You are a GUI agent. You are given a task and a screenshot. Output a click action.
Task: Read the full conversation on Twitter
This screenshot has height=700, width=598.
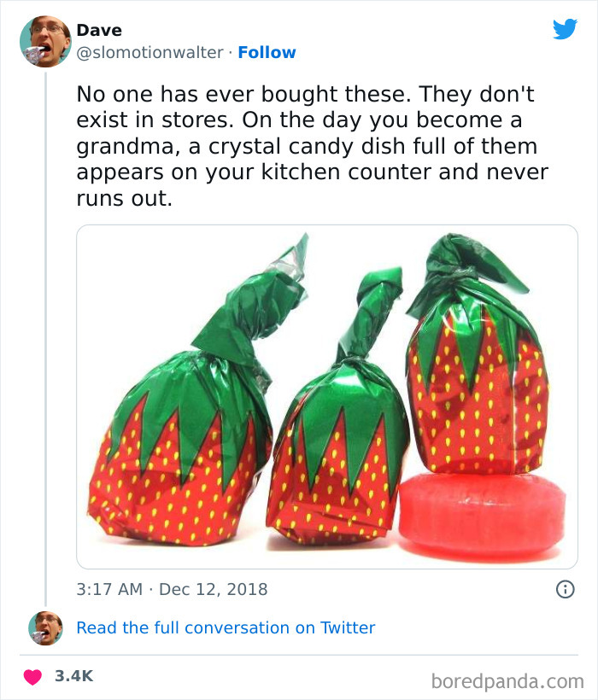[226, 627]
